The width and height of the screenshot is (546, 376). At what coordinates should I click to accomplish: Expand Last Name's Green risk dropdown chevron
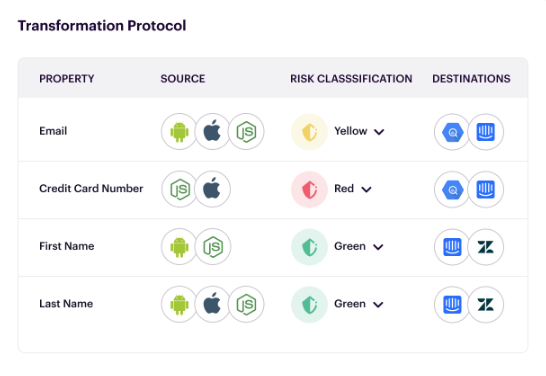click(x=378, y=304)
